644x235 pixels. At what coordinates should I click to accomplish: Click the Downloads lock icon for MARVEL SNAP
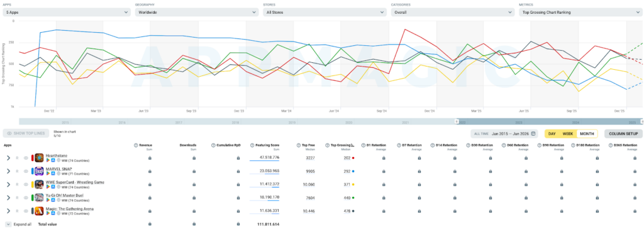(x=194, y=171)
